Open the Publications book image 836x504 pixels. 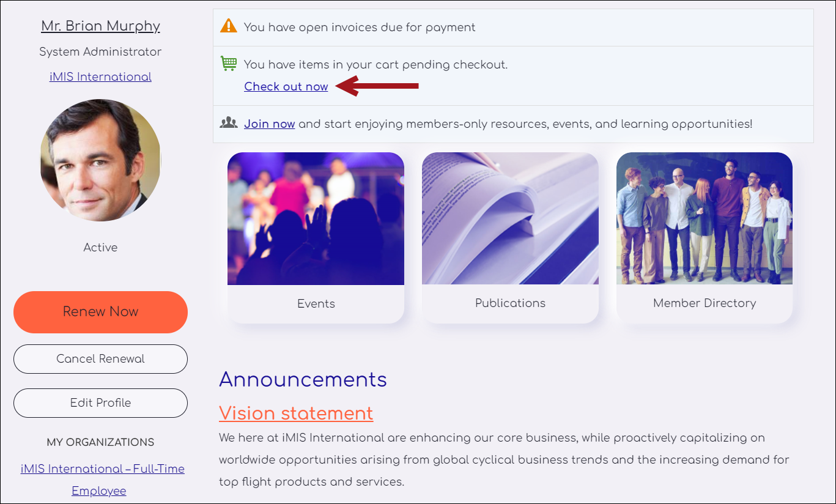(x=510, y=218)
